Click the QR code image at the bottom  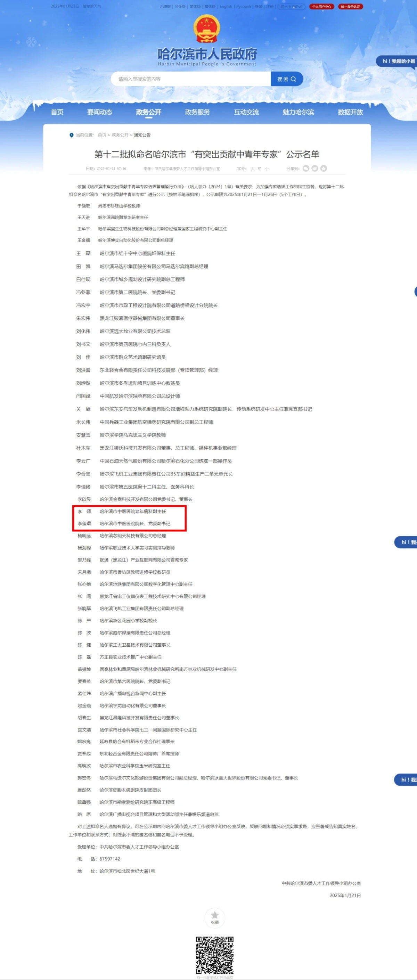tap(215, 955)
